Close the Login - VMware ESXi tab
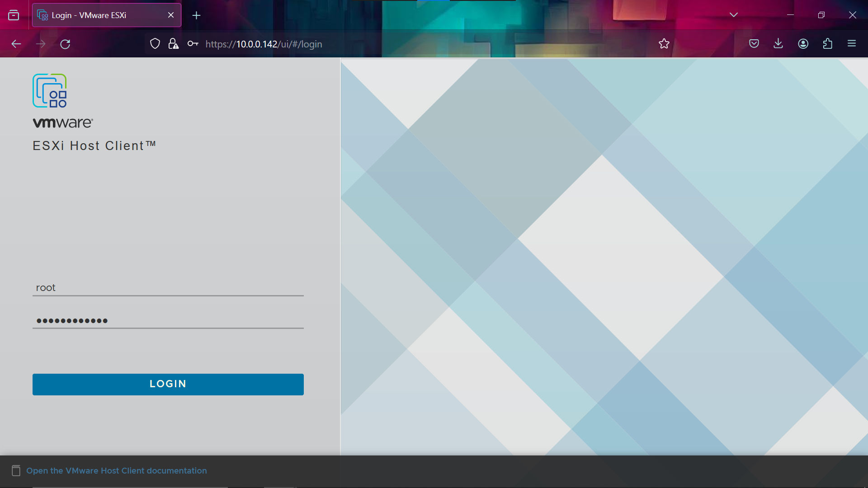Image resolution: width=868 pixels, height=488 pixels. pos(171,15)
